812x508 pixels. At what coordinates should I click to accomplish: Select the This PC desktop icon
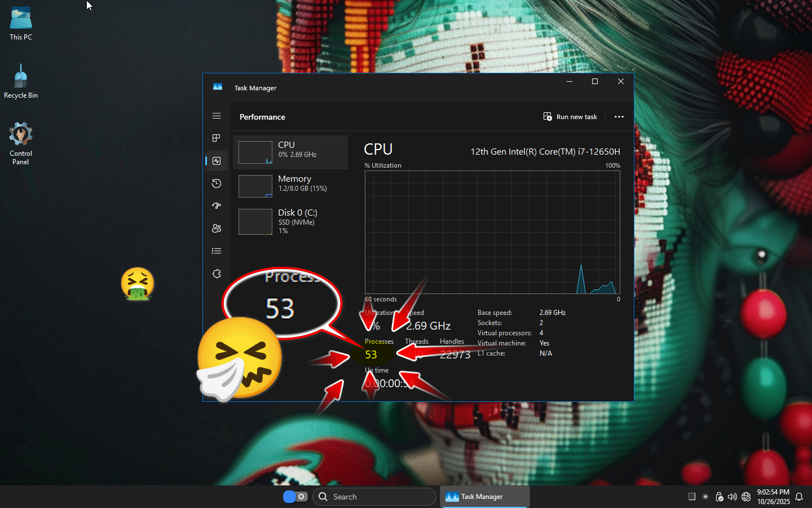21,24
